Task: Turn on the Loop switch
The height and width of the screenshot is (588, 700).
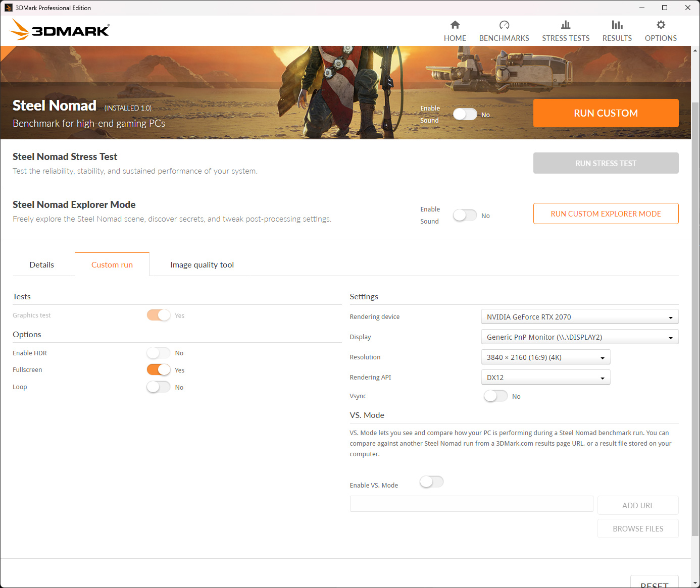Action: [x=159, y=387]
